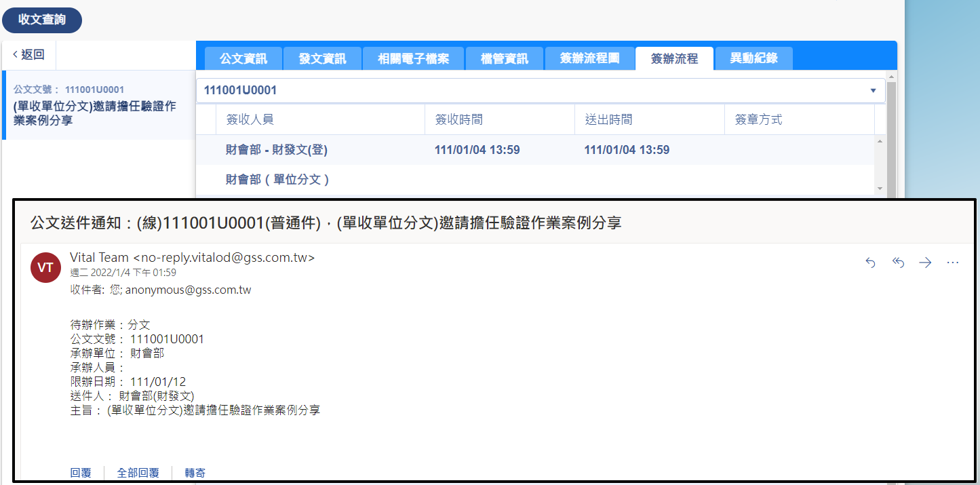Select the 簽辦流程 tab

tap(674, 59)
